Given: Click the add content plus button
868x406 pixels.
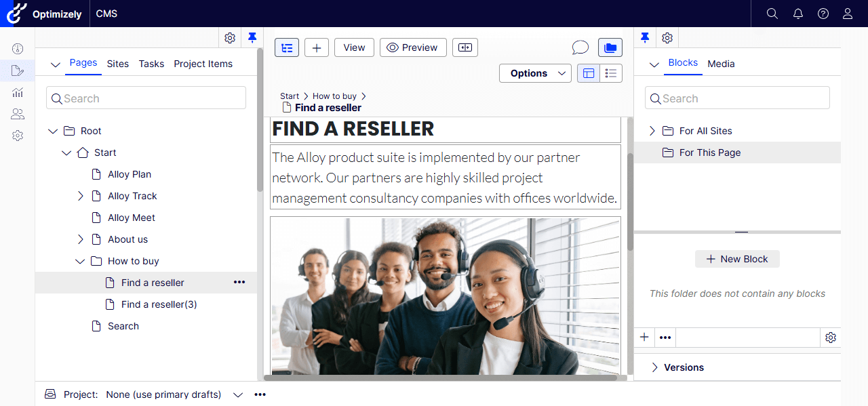Looking at the screenshot, I should pos(317,47).
